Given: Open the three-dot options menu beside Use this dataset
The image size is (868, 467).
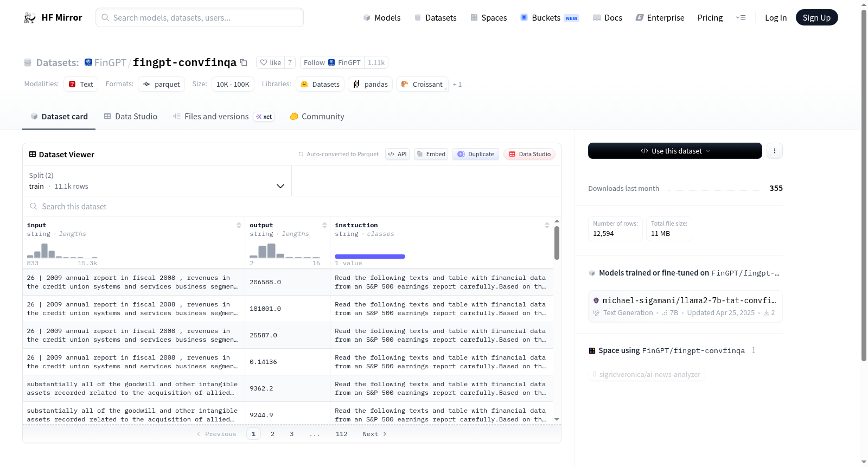Looking at the screenshot, I should coord(775,151).
